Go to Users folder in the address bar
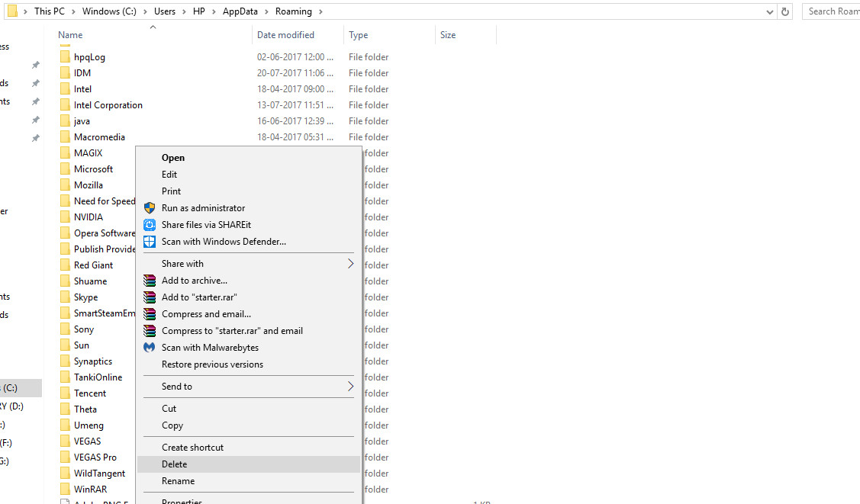This screenshot has height=504, width=860. click(x=165, y=11)
